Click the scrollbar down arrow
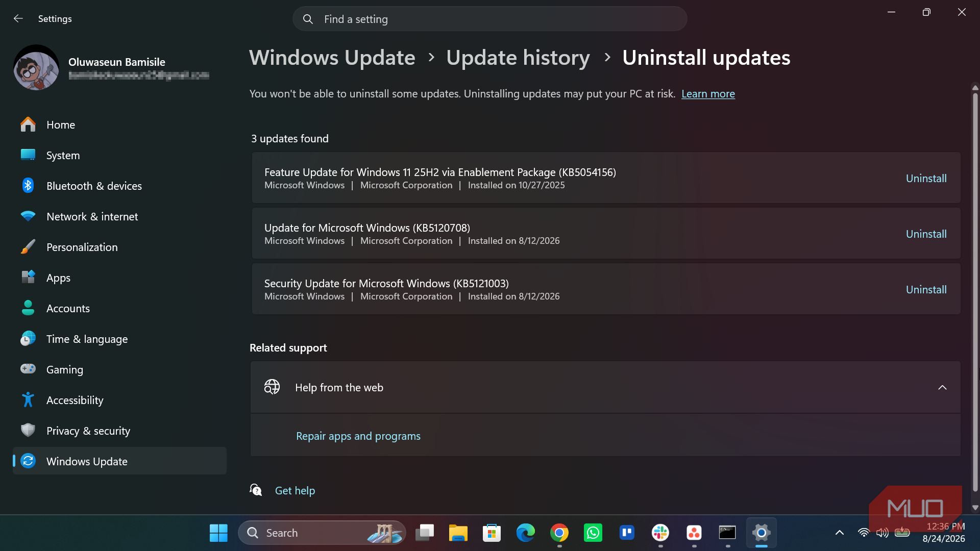Image resolution: width=980 pixels, height=551 pixels. coord(975,508)
